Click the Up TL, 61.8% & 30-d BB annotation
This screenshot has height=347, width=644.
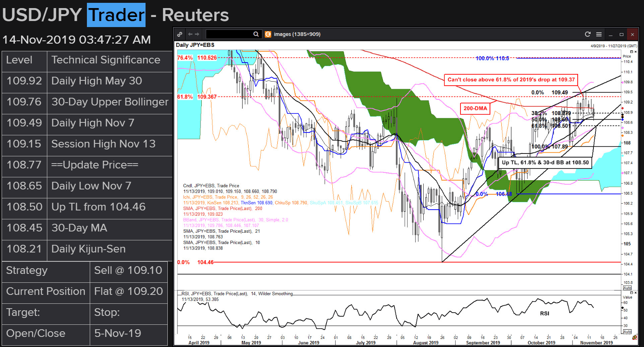tap(545, 162)
